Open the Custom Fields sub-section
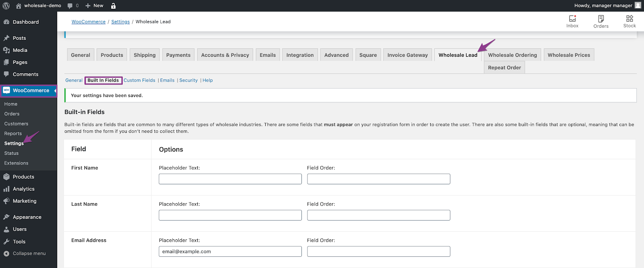644x268 pixels. tap(139, 80)
